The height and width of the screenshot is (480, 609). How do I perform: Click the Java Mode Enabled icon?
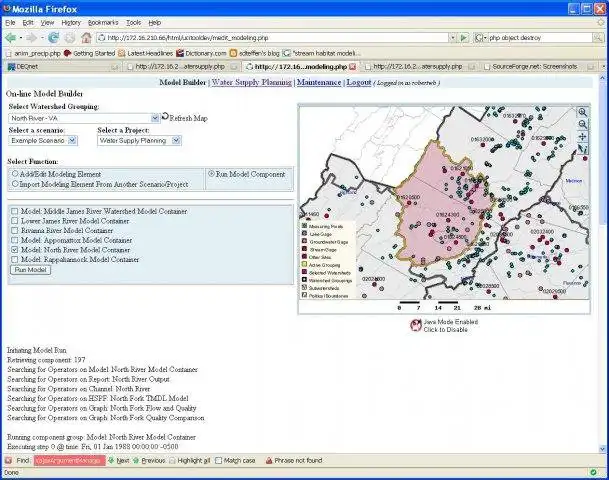point(416,325)
